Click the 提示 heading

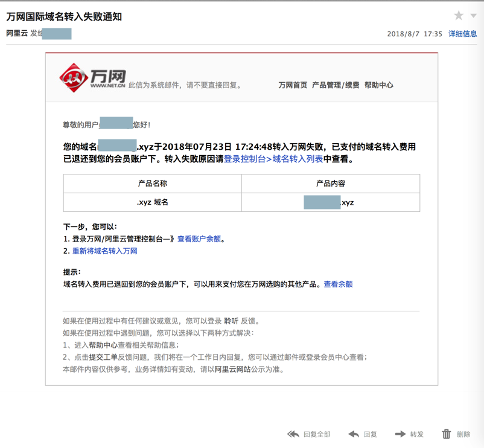[x=72, y=272]
